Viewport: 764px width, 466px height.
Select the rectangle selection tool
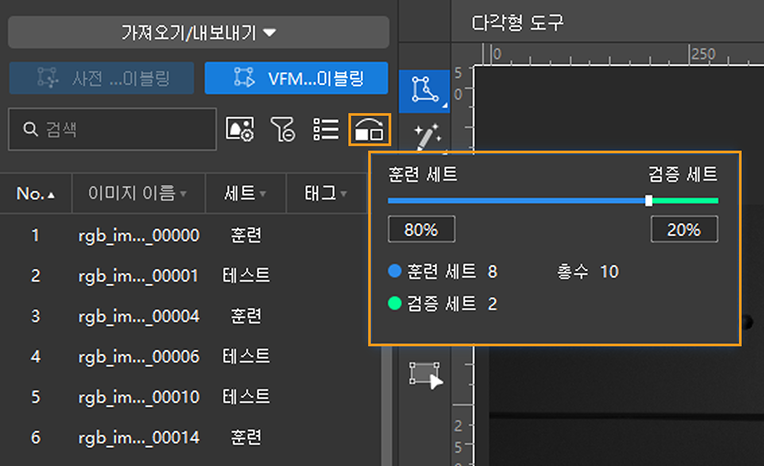pos(426,375)
